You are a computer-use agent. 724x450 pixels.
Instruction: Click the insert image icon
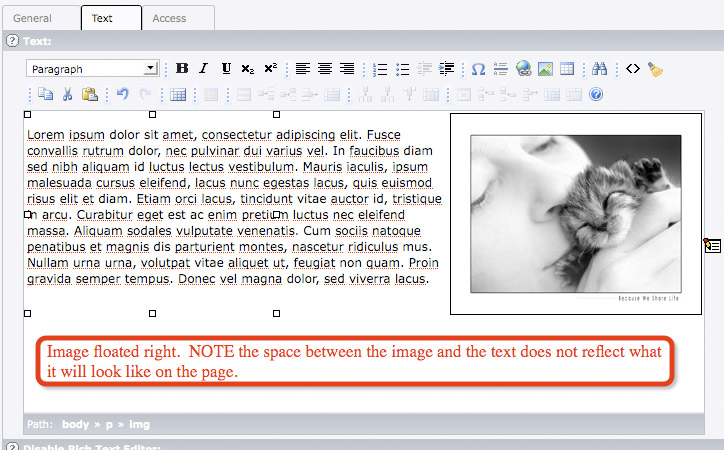click(545, 69)
